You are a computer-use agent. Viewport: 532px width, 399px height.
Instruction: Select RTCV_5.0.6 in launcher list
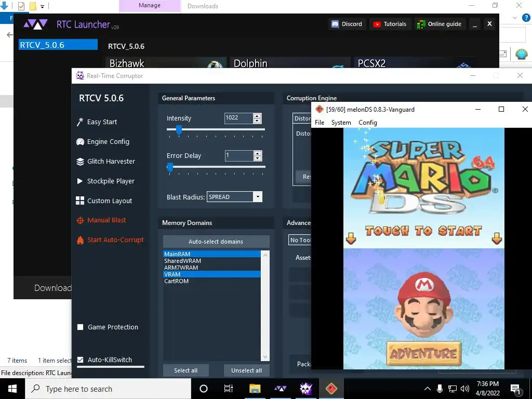[58, 45]
